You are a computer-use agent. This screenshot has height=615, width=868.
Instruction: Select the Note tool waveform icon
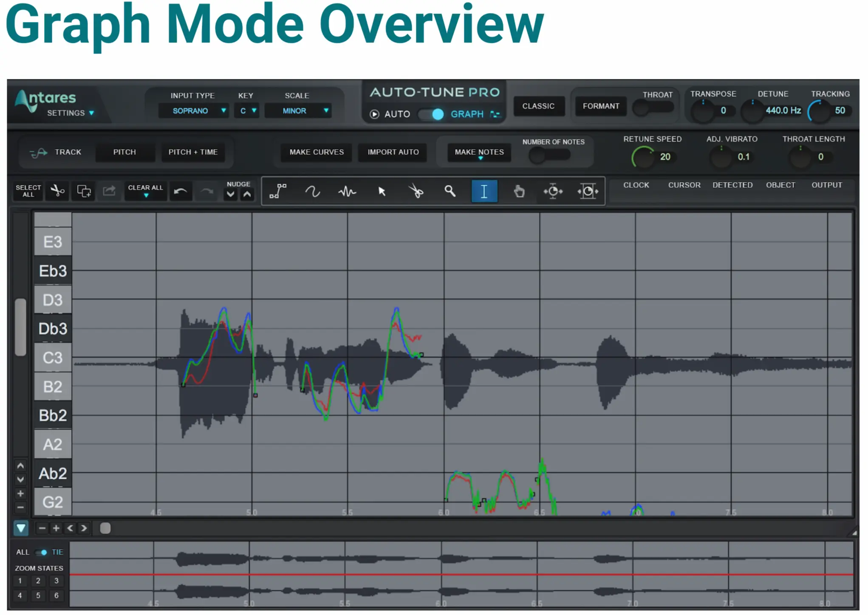point(347,192)
